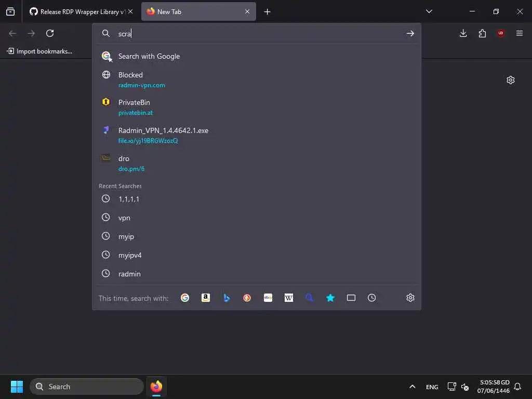Close the RDP Wrapper Library tab
Viewport: 532px width, 399px height.
pyautogui.click(x=130, y=11)
